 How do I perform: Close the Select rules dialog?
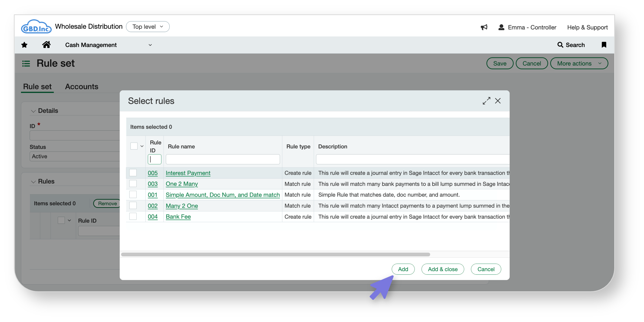498,101
